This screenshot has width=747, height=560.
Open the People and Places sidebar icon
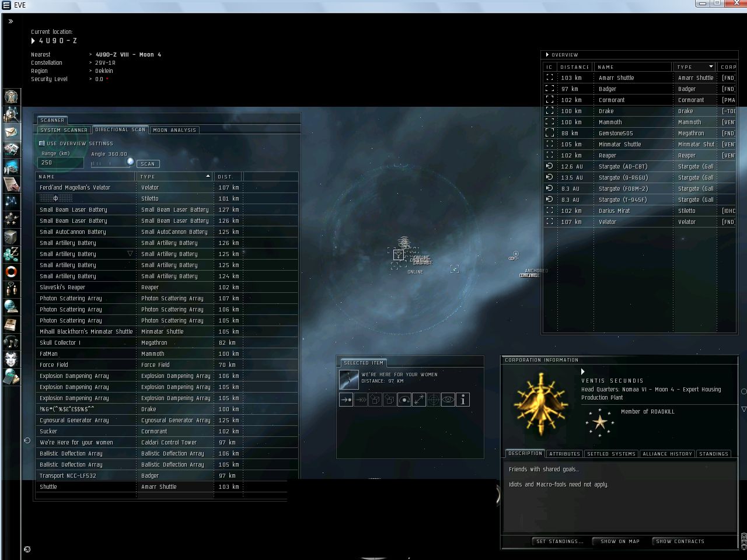pos(11,114)
